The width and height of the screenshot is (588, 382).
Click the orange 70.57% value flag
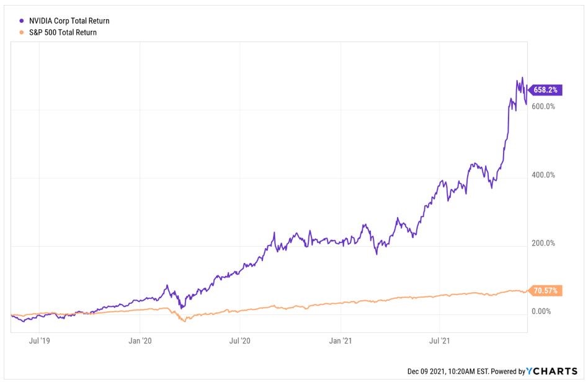tap(547, 290)
